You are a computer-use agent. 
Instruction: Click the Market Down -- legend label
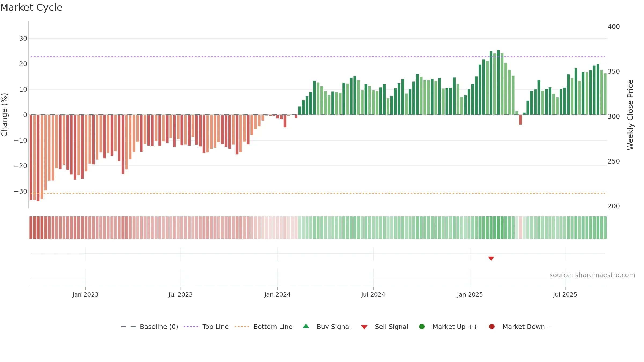pos(527,327)
